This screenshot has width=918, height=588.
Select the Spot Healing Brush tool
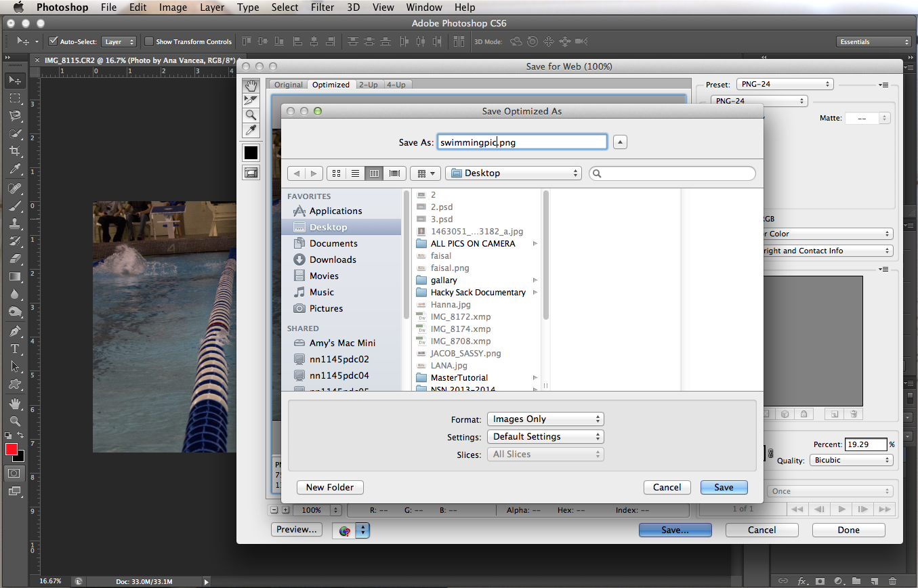(x=14, y=188)
